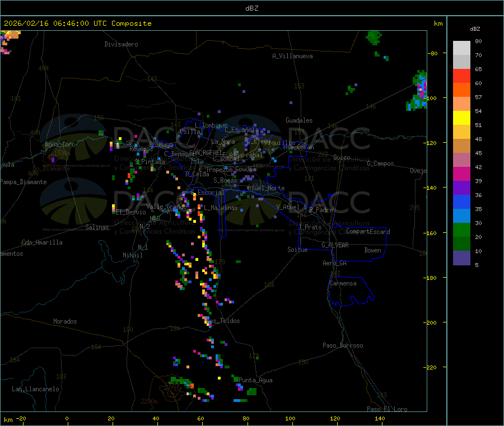Click the red 60-65 dBZ legend swatch

click(461, 76)
